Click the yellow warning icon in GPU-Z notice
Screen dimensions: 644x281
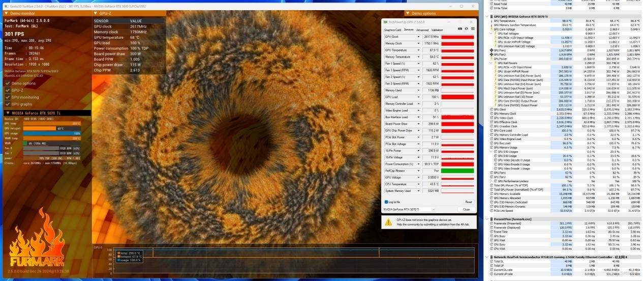(x=389, y=222)
